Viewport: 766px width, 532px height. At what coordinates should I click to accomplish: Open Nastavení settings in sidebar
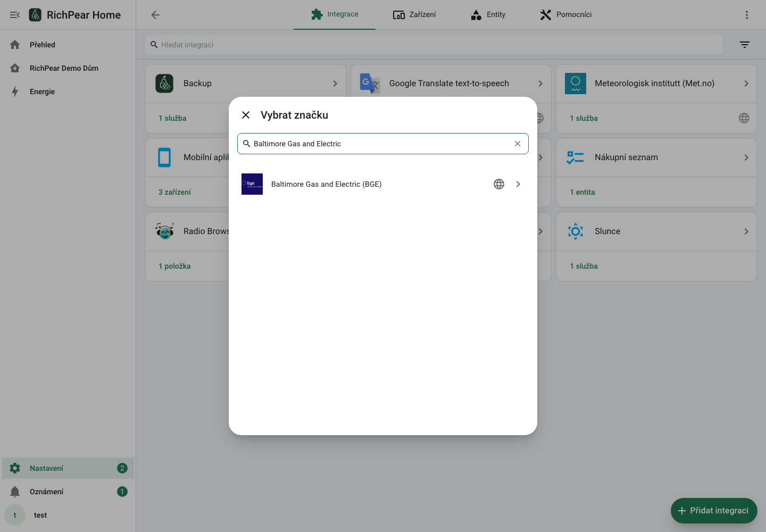pos(68,468)
